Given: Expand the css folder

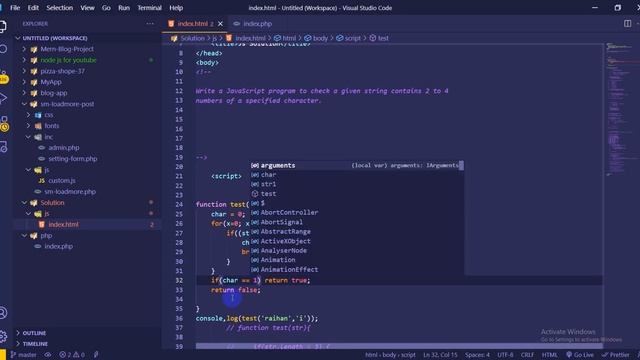Looking at the screenshot, I should click(x=49, y=115).
